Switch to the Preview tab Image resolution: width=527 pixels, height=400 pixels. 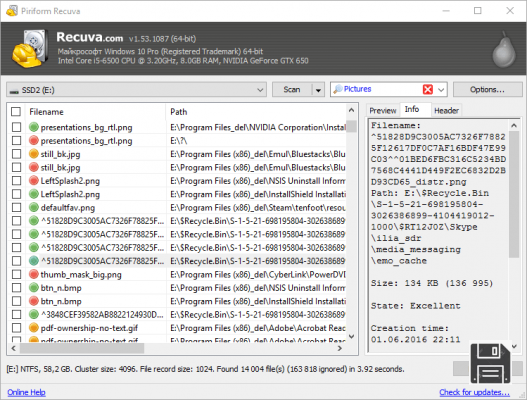pyautogui.click(x=382, y=111)
